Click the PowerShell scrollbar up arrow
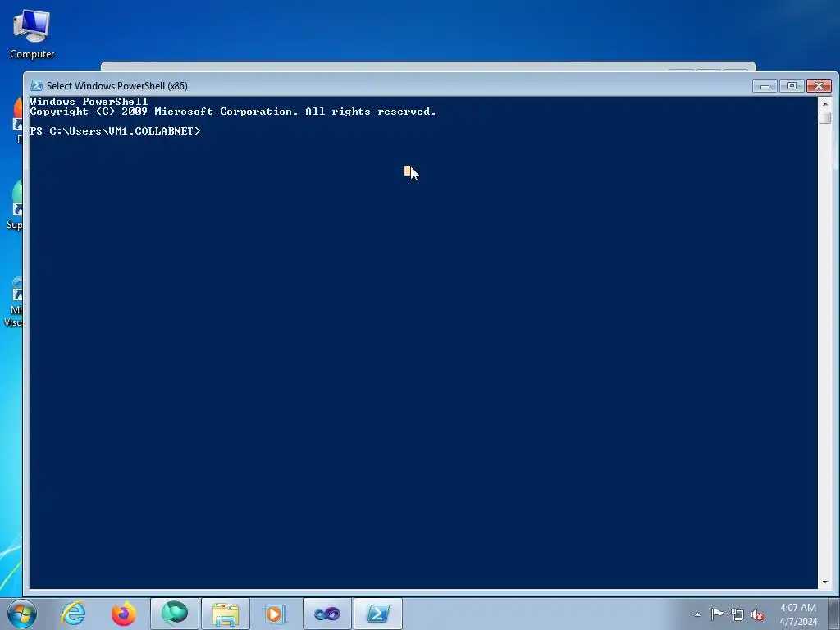 [825, 103]
